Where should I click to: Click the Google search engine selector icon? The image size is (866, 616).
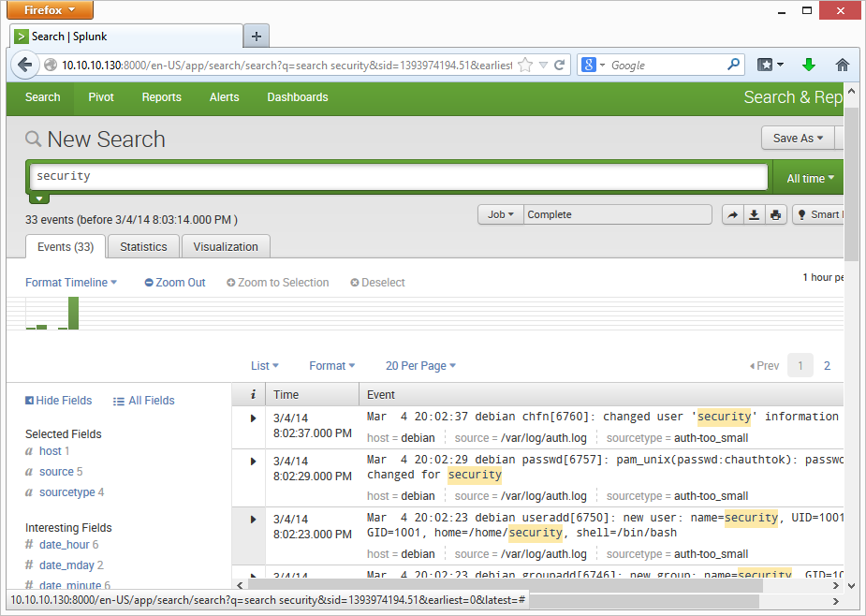coord(594,65)
